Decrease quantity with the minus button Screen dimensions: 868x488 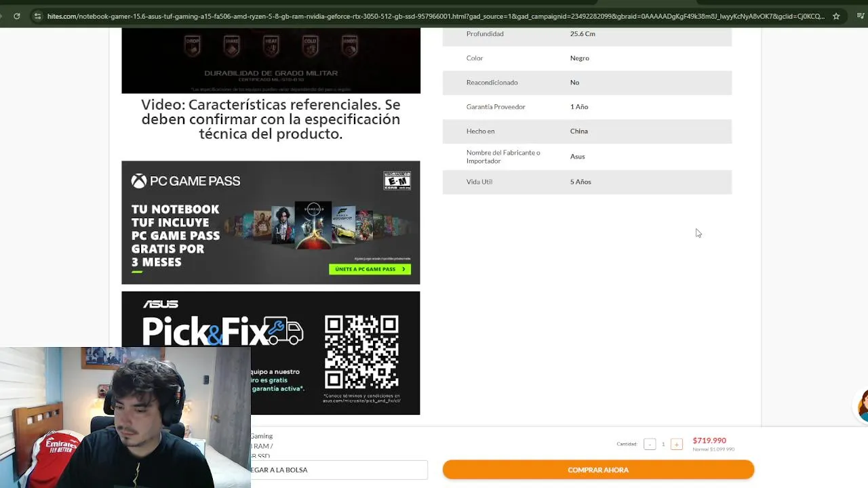point(650,444)
